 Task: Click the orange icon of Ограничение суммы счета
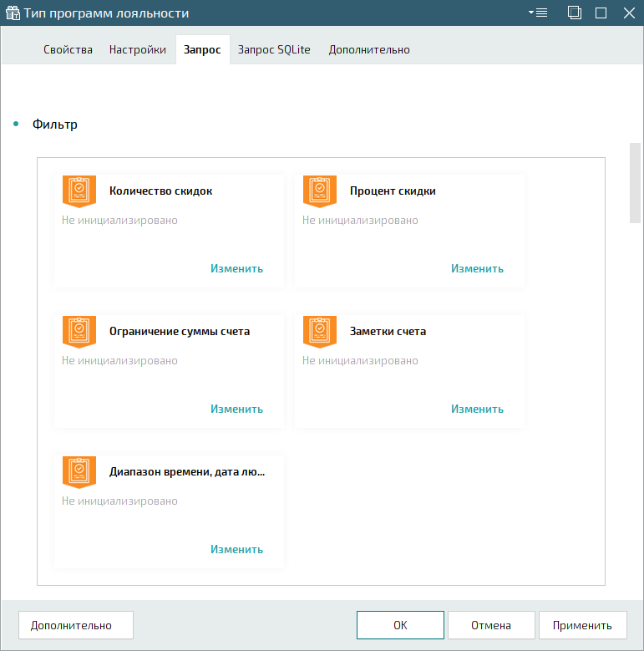79,331
